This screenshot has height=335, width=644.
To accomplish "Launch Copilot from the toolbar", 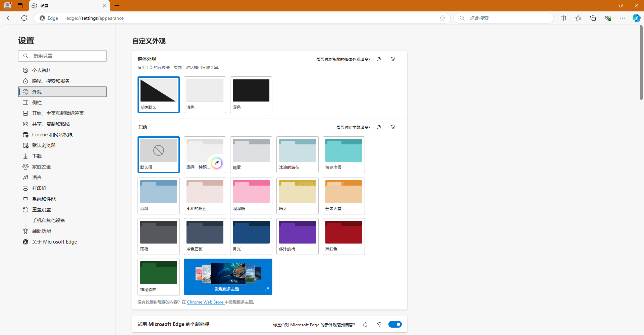I will 636,18.
